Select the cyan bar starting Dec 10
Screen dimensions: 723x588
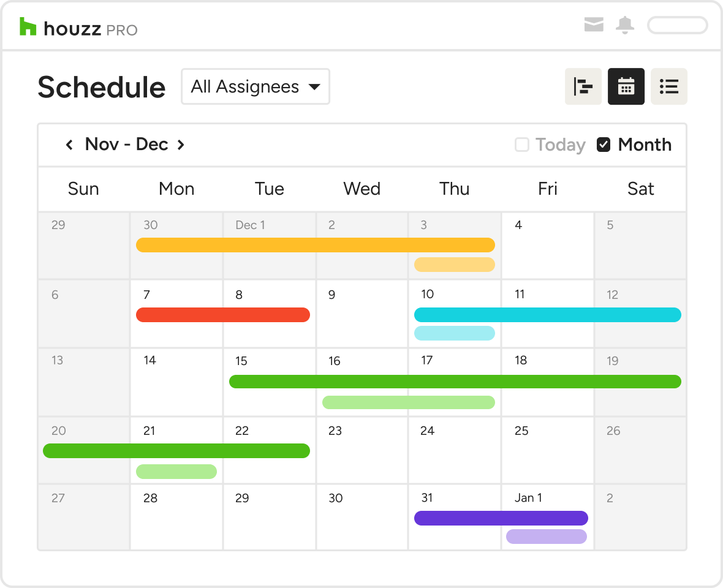tap(547, 315)
